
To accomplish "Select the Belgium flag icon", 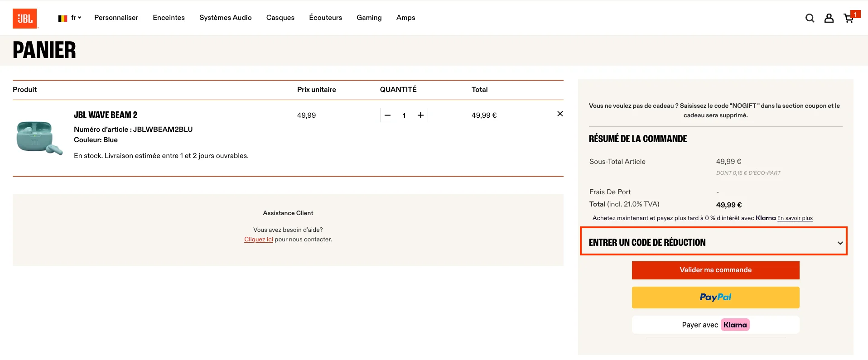I will pos(63,18).
